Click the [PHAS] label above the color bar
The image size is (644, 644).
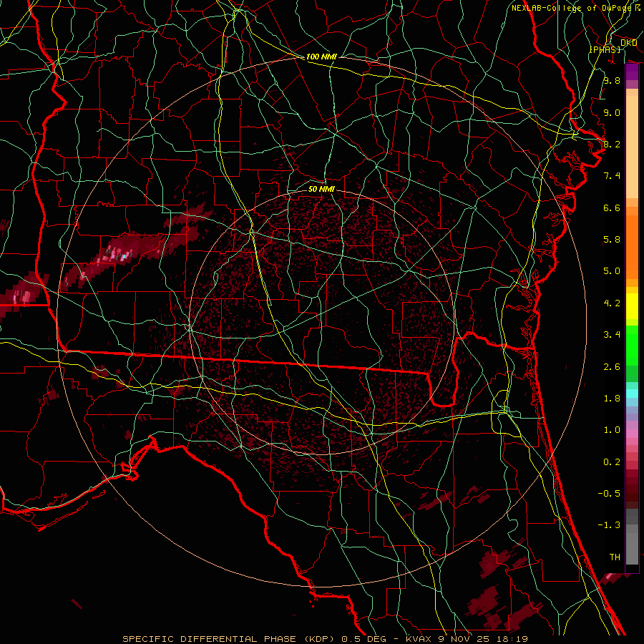605,49
